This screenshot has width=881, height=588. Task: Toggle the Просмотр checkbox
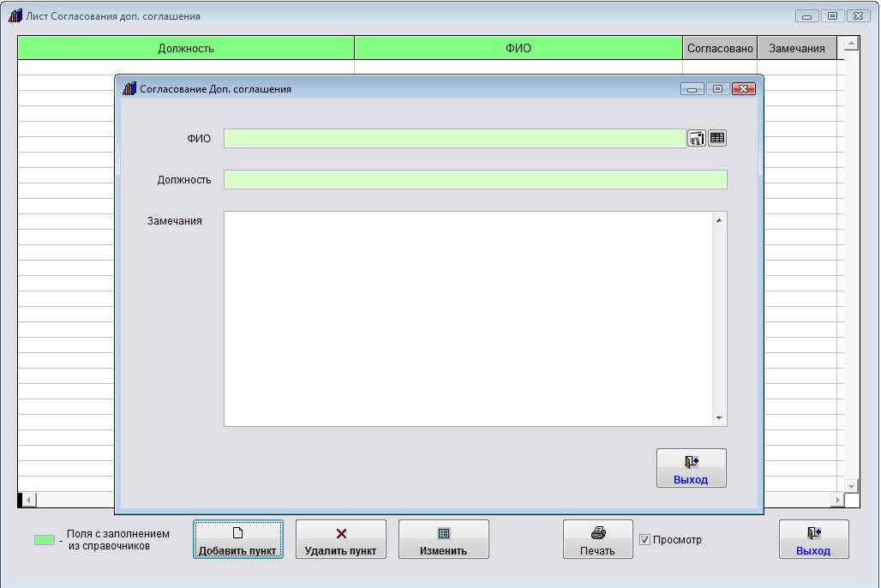(645, 540)
